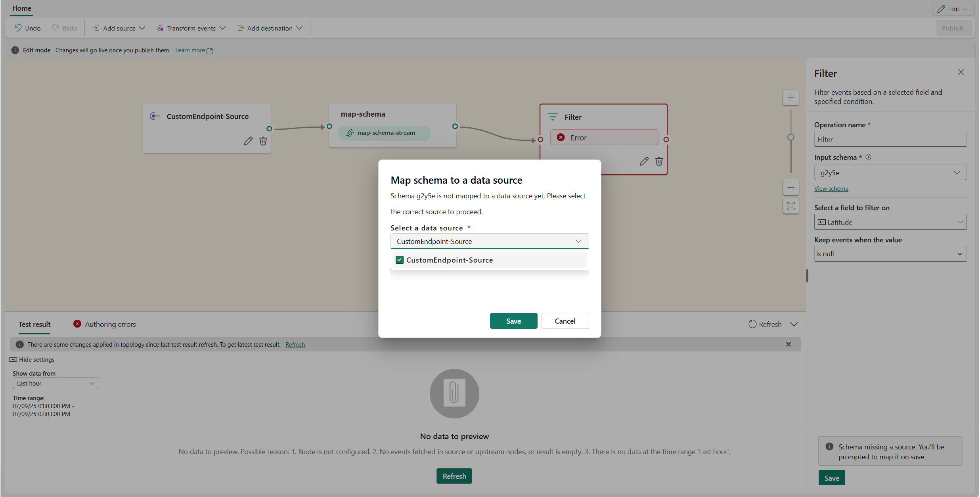Image resolution: width=980 pixels, height=497 pixels.
Task: Open the Input schema g2y5e dropdown
Action: tap(890, 173)
